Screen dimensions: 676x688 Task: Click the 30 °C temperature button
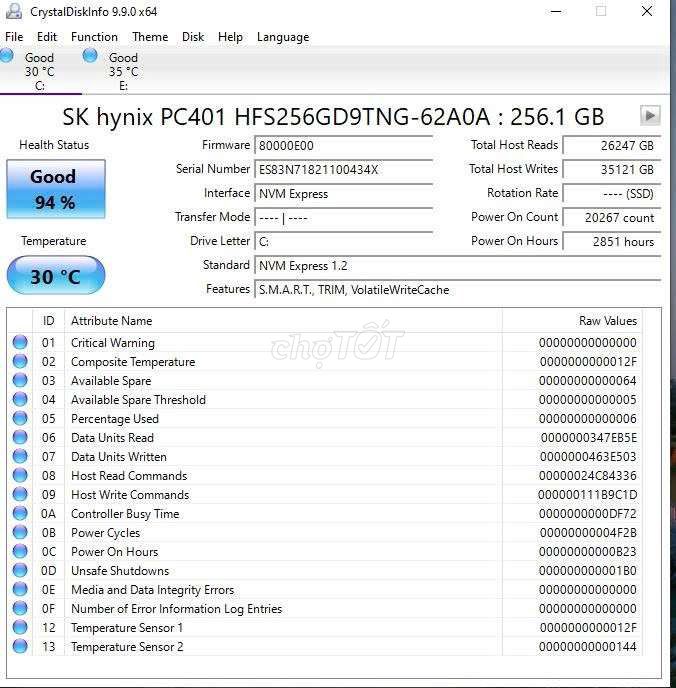point(56,276)
